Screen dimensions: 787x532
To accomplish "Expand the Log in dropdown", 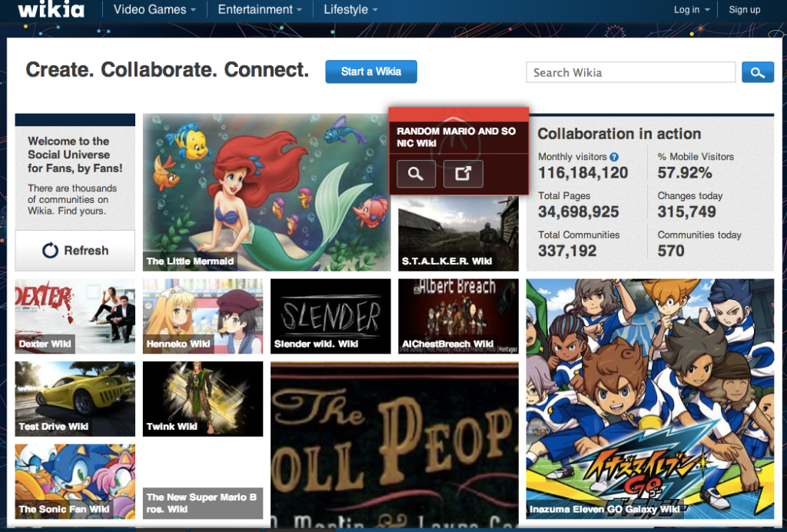I will tap(692, 9).
